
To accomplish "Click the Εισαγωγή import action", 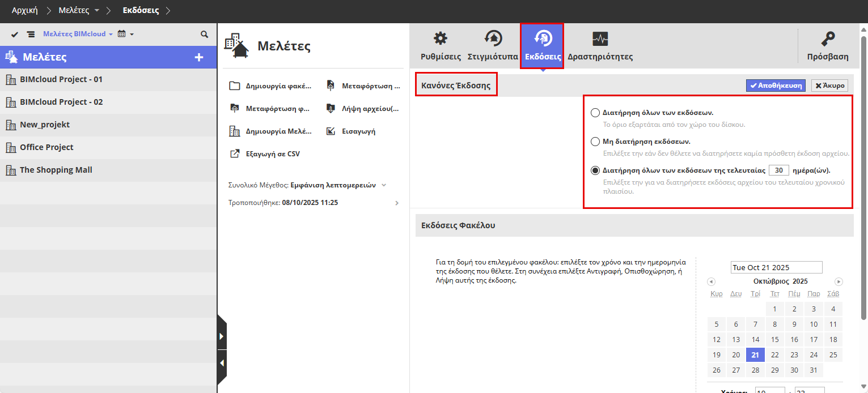I will (x=351, y=131).
